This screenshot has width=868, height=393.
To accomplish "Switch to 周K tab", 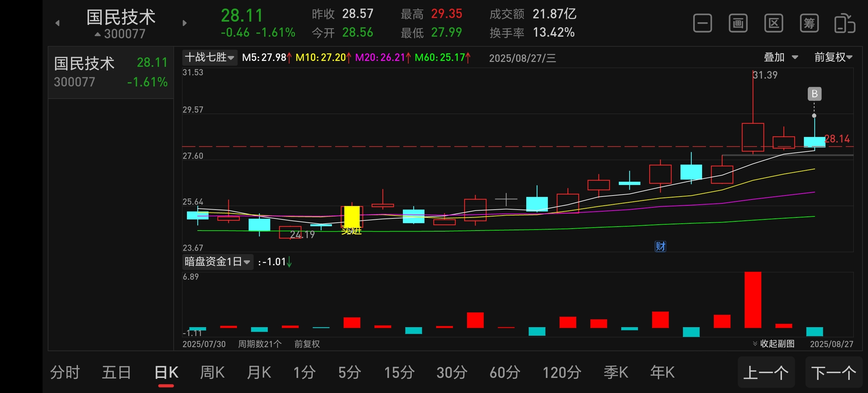I will point(212,372).
